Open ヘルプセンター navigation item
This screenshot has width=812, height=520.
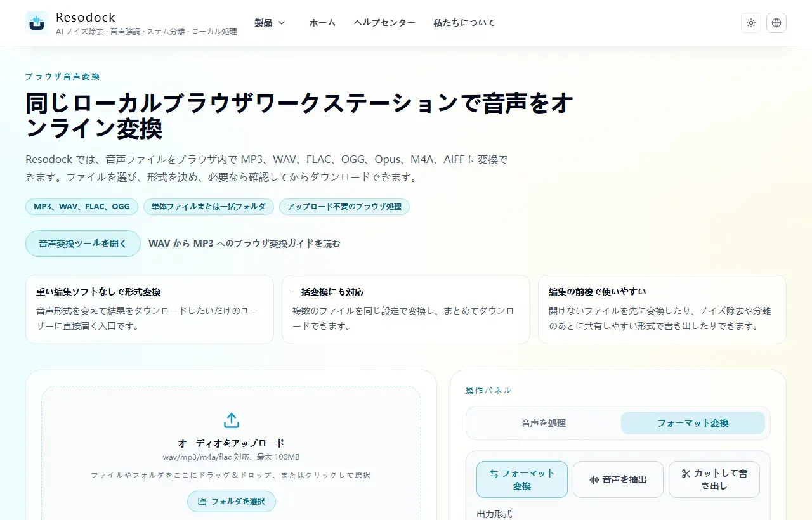pos(384,23)
